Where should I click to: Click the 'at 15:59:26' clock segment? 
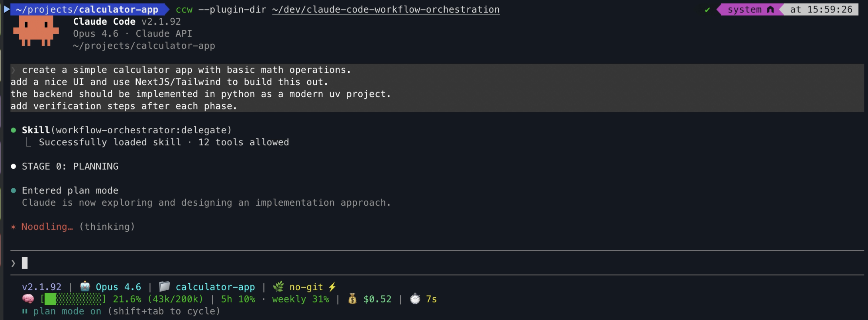(821, 10)
